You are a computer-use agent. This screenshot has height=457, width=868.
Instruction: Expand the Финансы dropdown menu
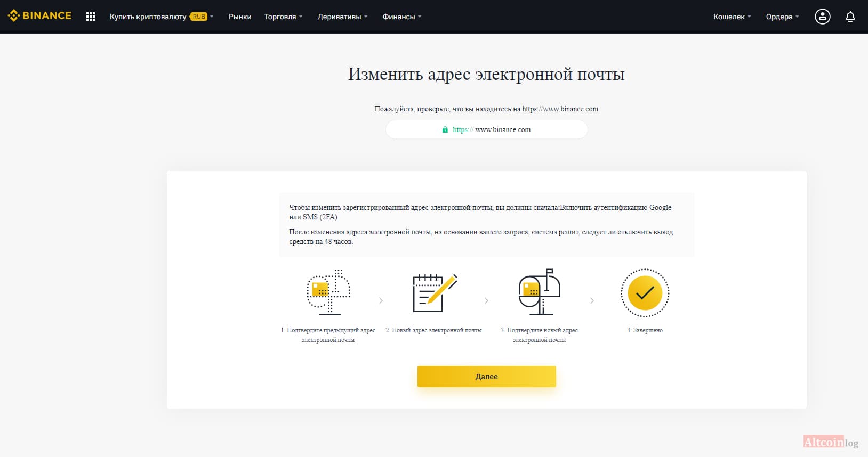401,17
